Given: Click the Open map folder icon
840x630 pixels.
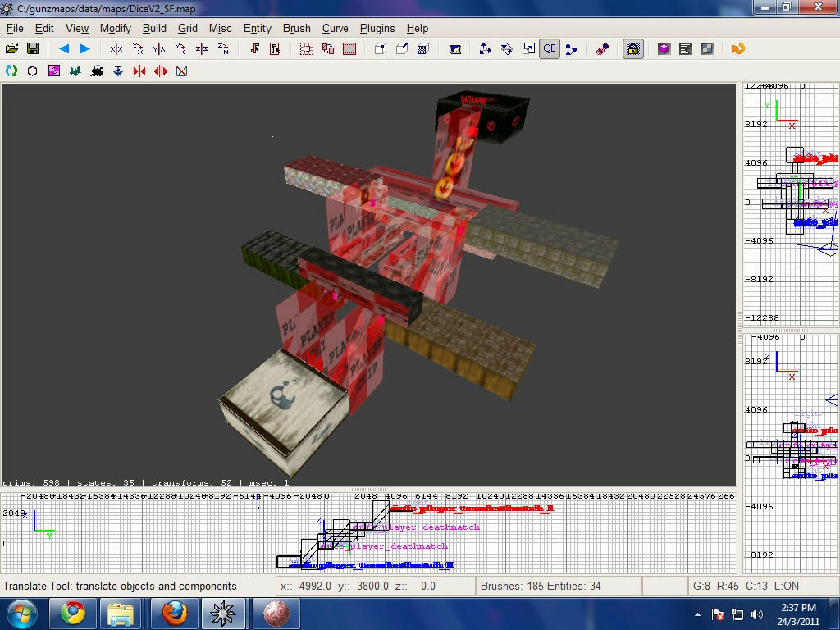Looking at the screenshot, I should click(12, 49).
